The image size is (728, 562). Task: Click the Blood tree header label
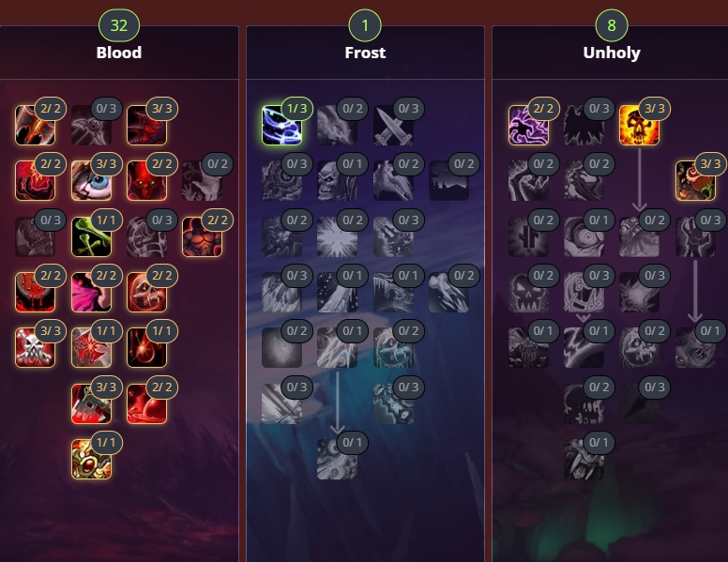(119, 53)
